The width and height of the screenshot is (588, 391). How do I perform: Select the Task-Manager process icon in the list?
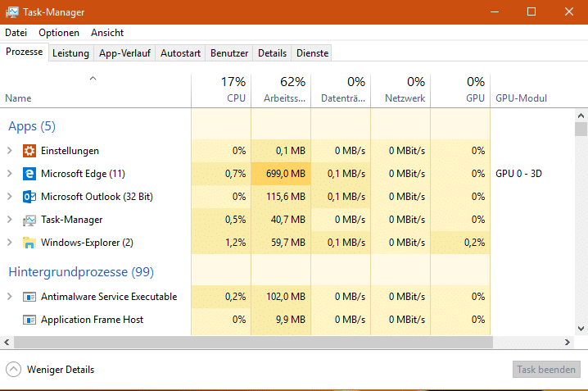coord(29,220)
